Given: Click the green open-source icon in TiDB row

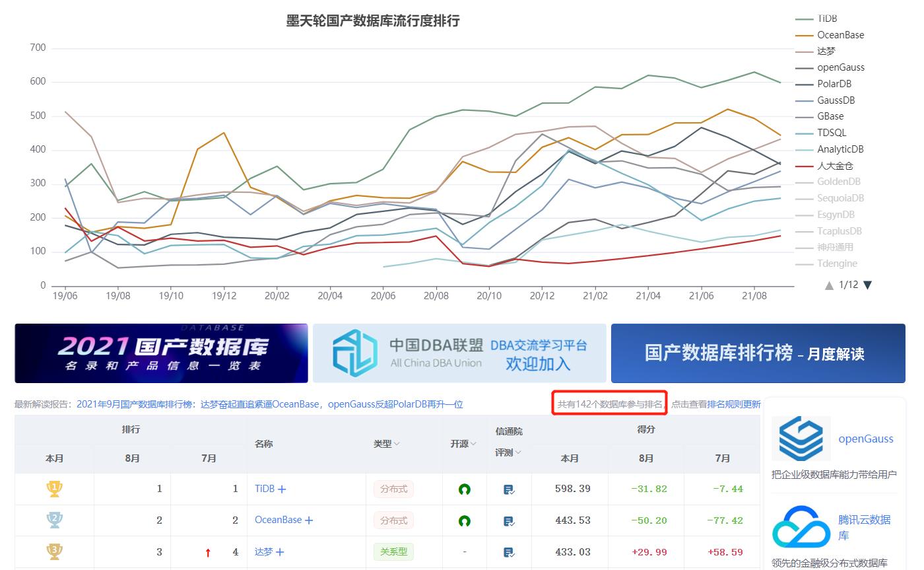Looking at the screenshot, I should pos(465,489).
